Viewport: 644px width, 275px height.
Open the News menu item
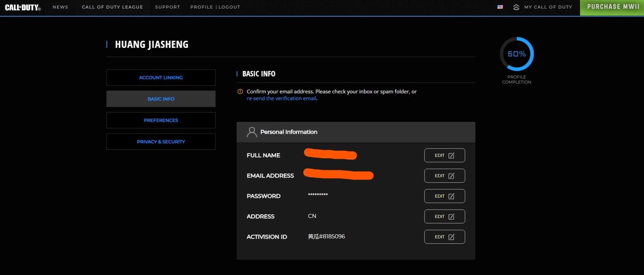tap(60, 7)
